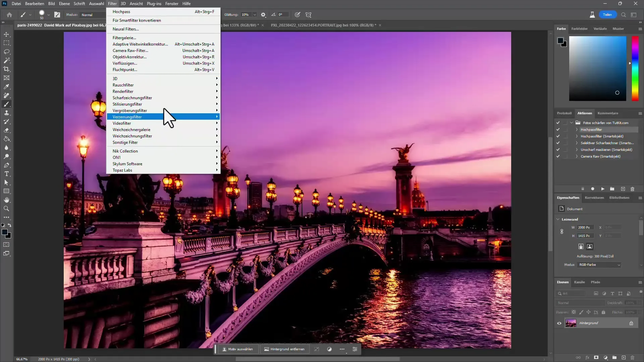Select the Pen tool
The width and height of the screenshot is (644, 362).
pyautogui.click(x=6, y=165)
